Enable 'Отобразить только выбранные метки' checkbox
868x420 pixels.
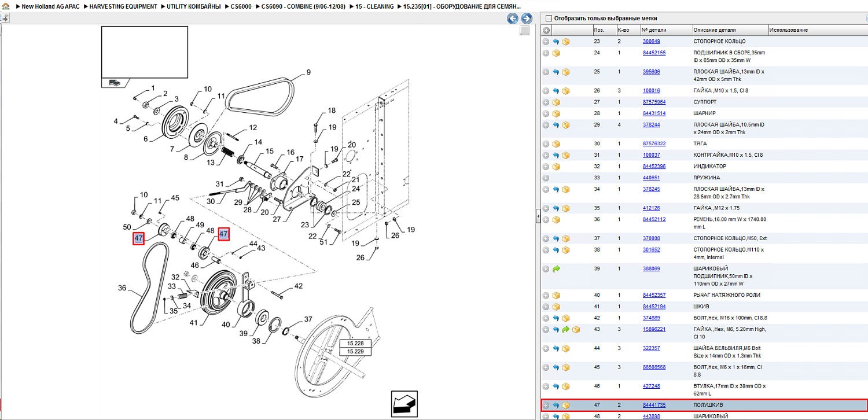point(549,19)
